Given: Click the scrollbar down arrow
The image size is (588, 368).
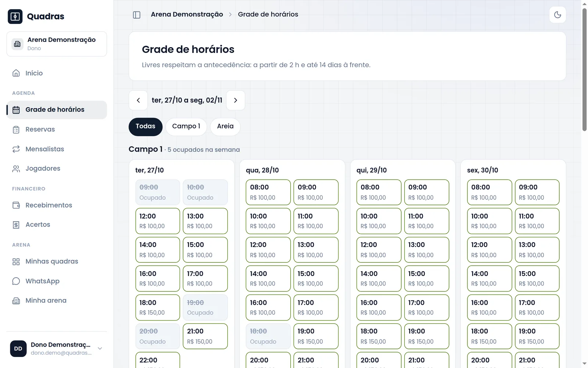Looking at the screenshot, I should pyautogui.click(x=584, y=364).
